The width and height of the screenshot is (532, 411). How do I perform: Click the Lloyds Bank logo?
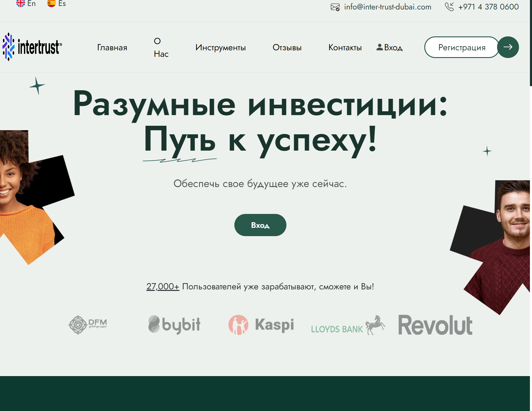[348, 325]
